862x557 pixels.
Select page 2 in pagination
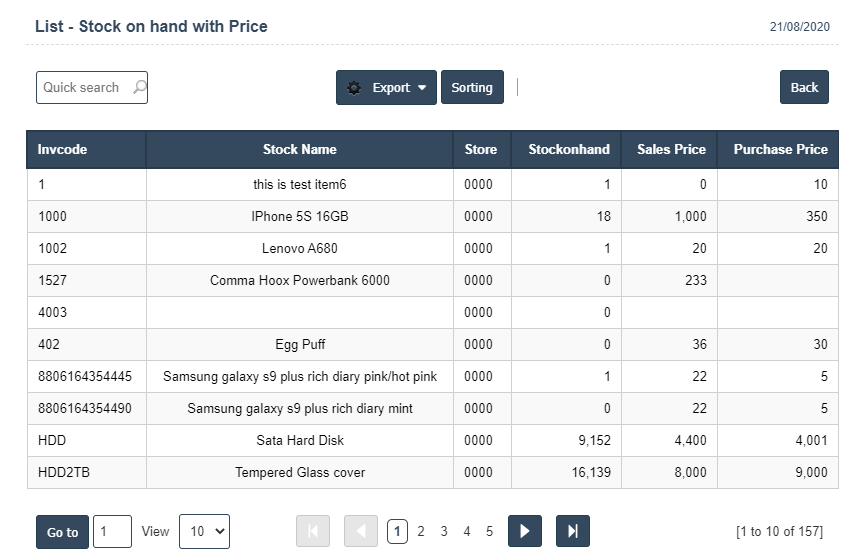point(421,532)
